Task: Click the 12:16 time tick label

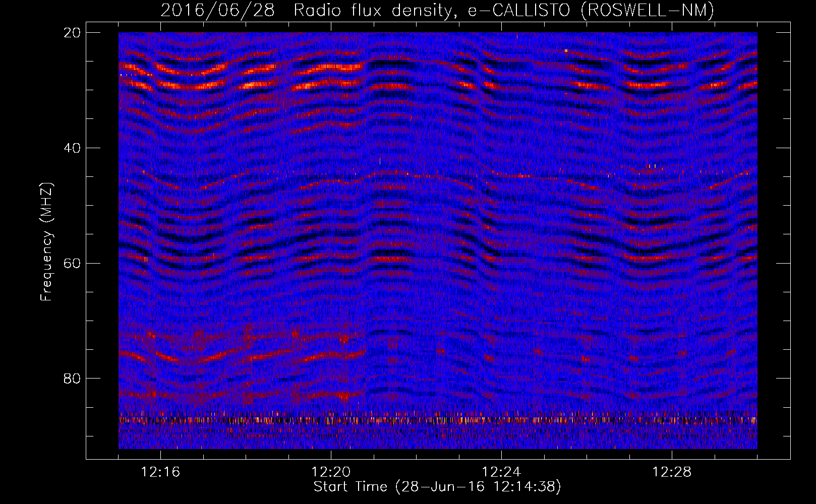Action: click(x=160, y=472)
